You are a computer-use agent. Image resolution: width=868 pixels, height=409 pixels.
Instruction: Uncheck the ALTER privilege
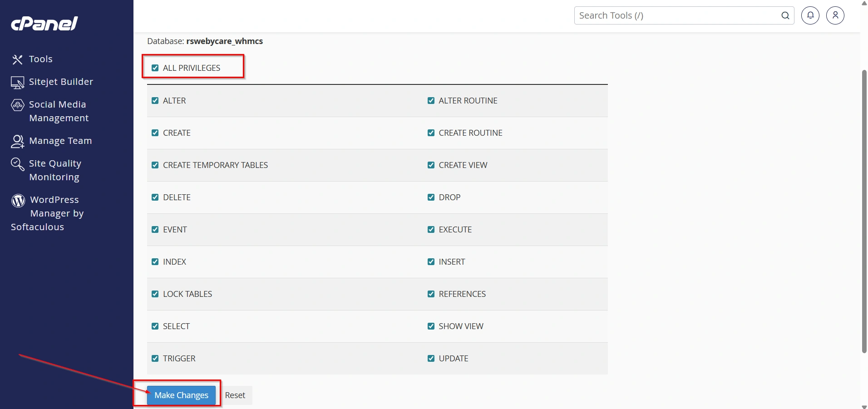tap(155, 101)
